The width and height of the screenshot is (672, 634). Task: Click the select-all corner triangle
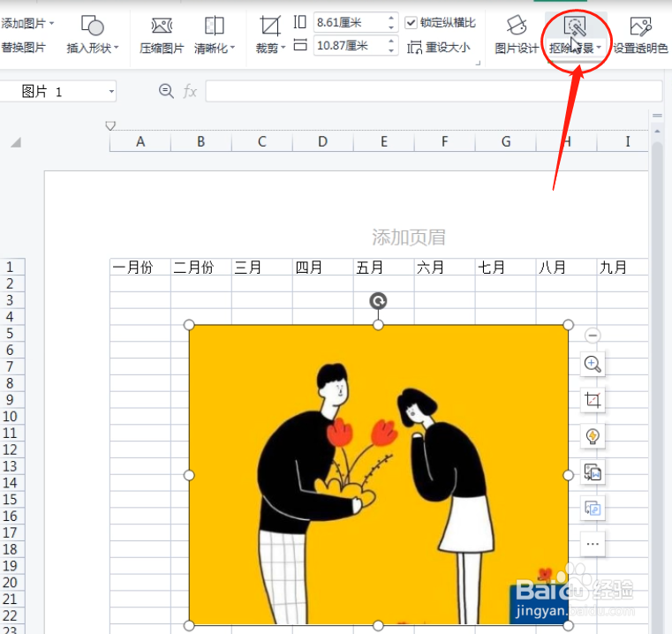pos(16,142)
